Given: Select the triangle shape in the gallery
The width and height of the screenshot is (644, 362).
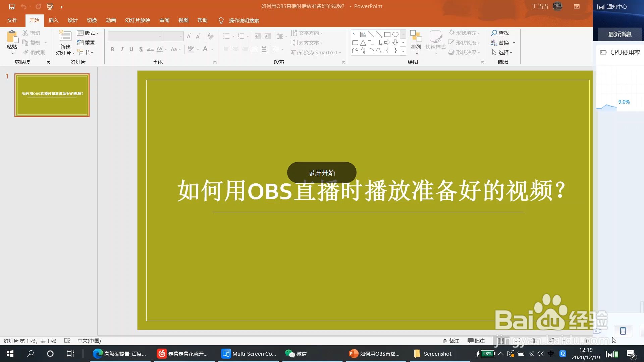Looking at the screenshot, I should (363, 43).
